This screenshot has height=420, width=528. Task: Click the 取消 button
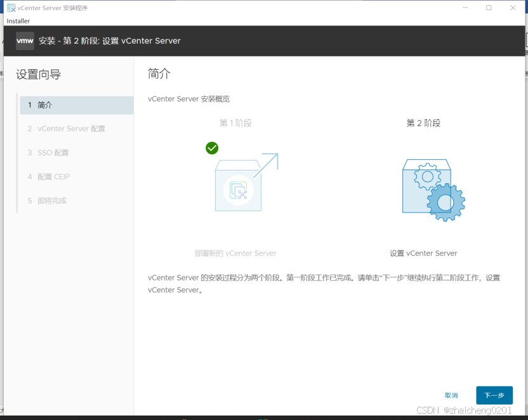(451, 395)
